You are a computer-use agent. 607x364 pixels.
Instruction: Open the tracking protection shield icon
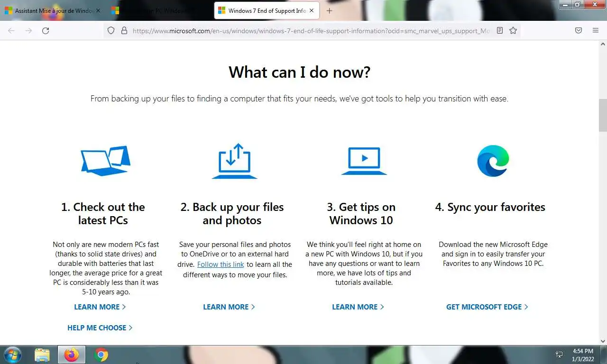point(111,30)
